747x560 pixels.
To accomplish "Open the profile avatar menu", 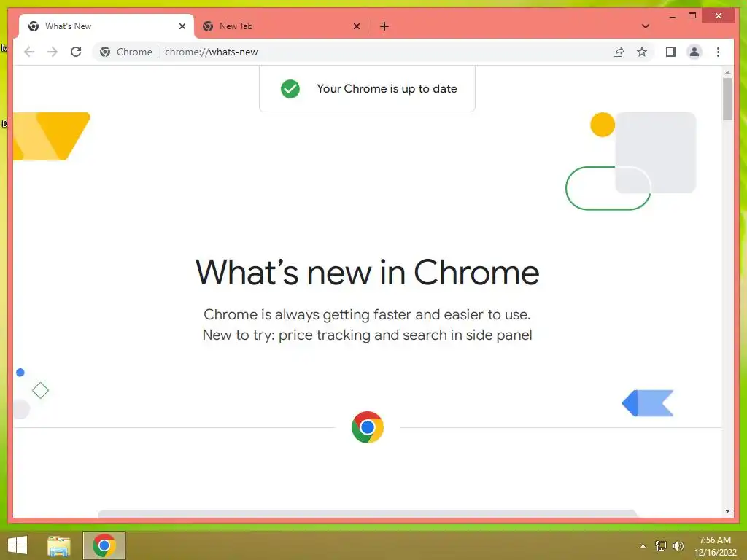I will tap(694, 52).
